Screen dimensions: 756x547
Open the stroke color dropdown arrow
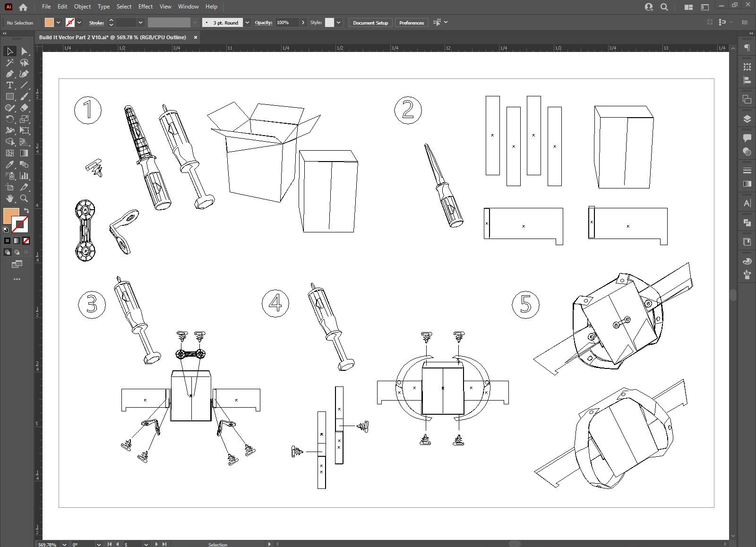point(79,23)
